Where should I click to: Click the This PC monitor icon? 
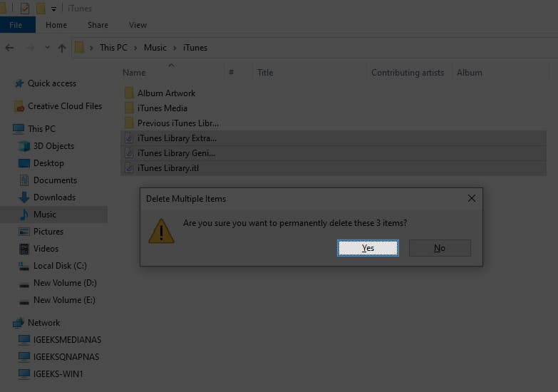click(x=19, y=128)
